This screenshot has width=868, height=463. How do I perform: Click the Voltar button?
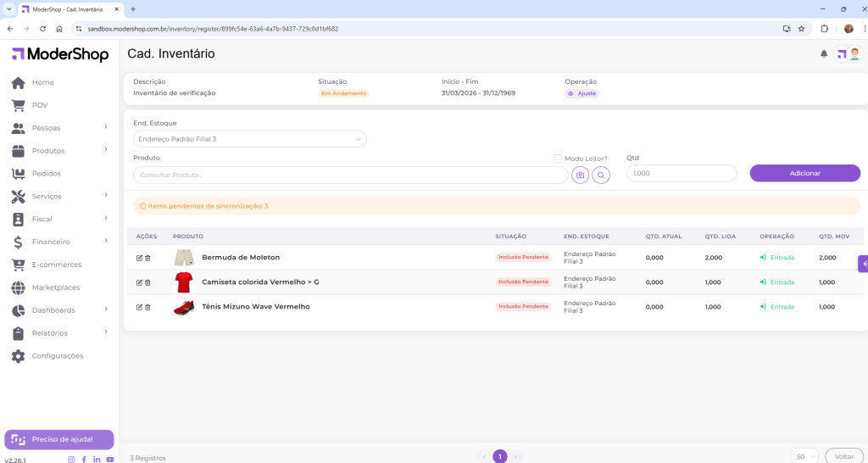843,456
